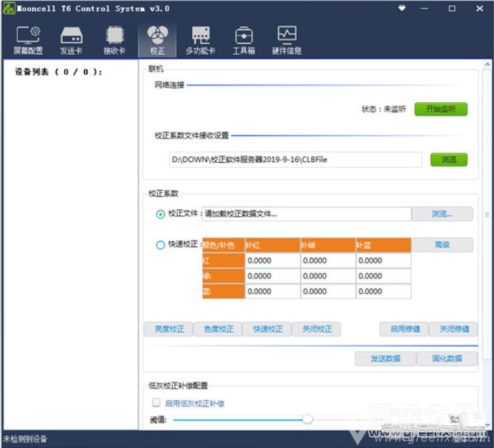
Task: Click the 快速校正 button in button row
Action: tap(267, 330)
